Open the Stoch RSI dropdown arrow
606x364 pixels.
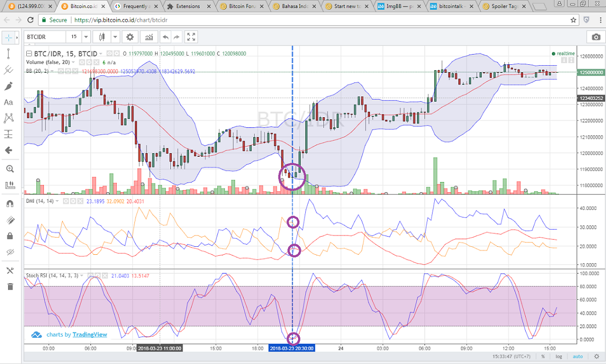point(81,276)
